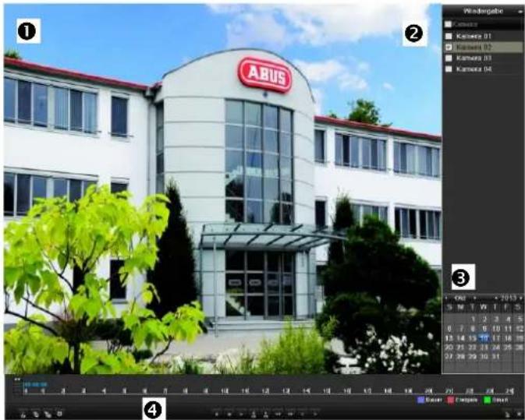Pick day 28 in the calendar
This screenshot has height=420, width=525.
pyautogui.click(x=461, y=356)
